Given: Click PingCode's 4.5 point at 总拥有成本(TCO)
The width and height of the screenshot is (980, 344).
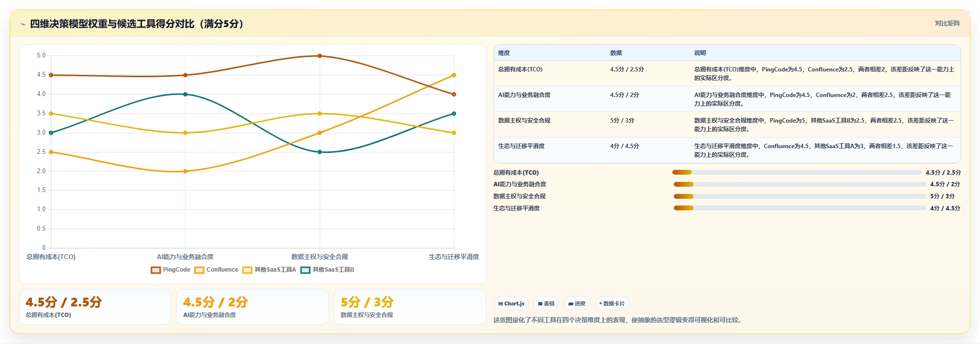Looking at the screenshot, I should pos(51,75).
